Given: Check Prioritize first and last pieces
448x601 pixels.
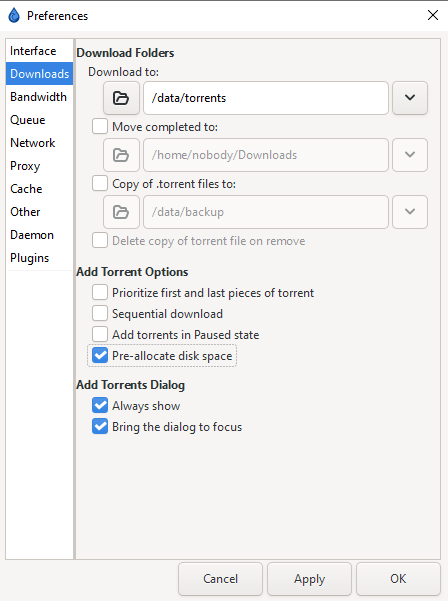Looking at the screenshot, I should (100, 292).
